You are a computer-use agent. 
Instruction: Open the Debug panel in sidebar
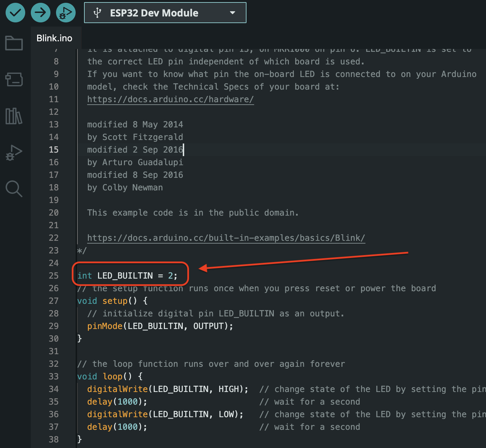click(14, 153)
